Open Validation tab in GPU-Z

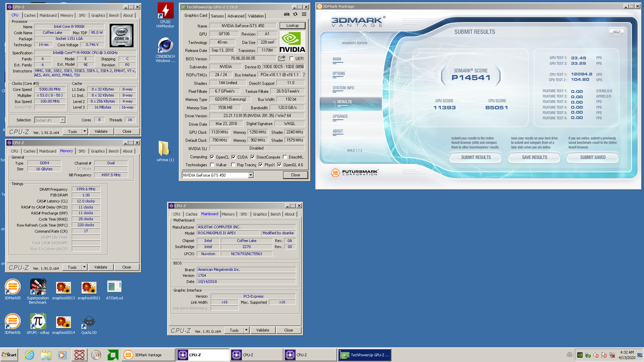[256, 16]
